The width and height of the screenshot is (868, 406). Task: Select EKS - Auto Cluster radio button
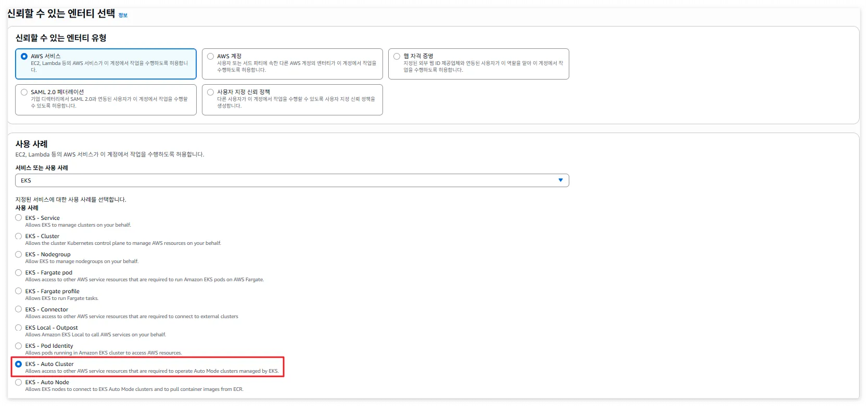pyautogui.click(x=19, y=364)
